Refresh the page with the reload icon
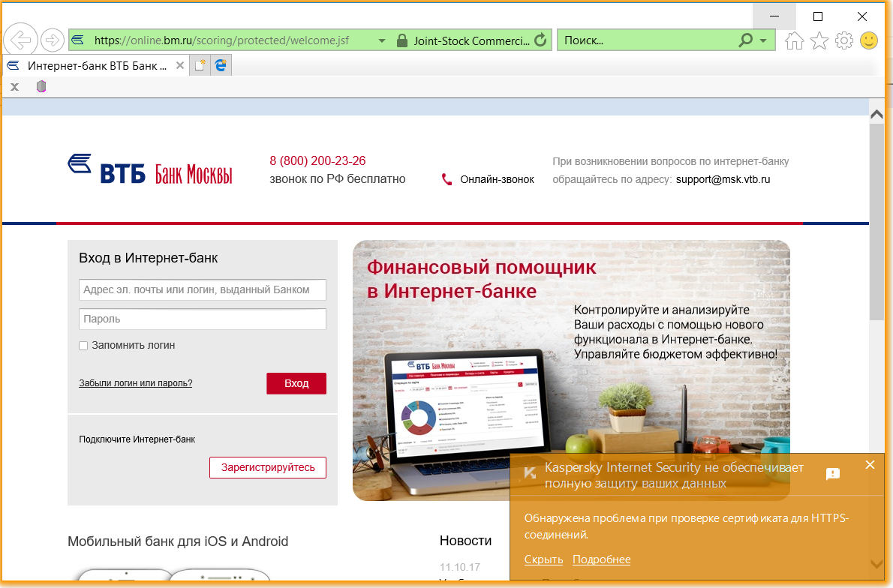This screenshot has width=893, height=588. [x=540, y=40]
